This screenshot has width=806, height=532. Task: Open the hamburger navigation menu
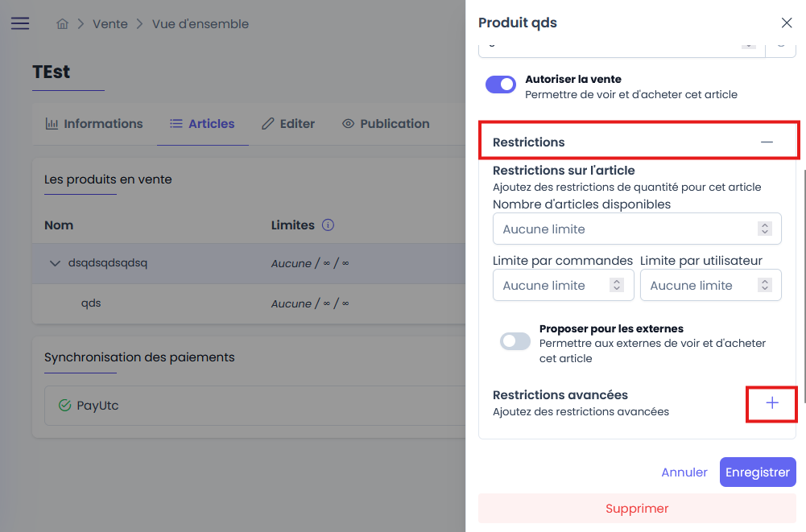click(x=20, y=23)
